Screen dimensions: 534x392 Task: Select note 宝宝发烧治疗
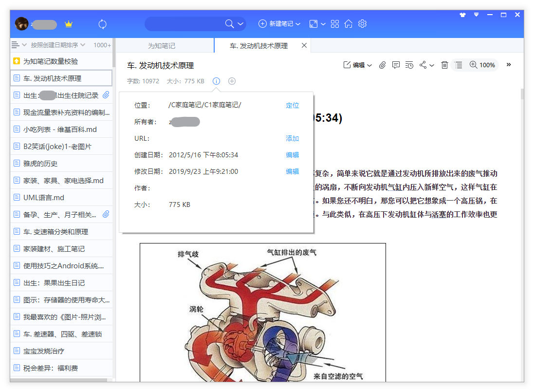coord(61,351)
